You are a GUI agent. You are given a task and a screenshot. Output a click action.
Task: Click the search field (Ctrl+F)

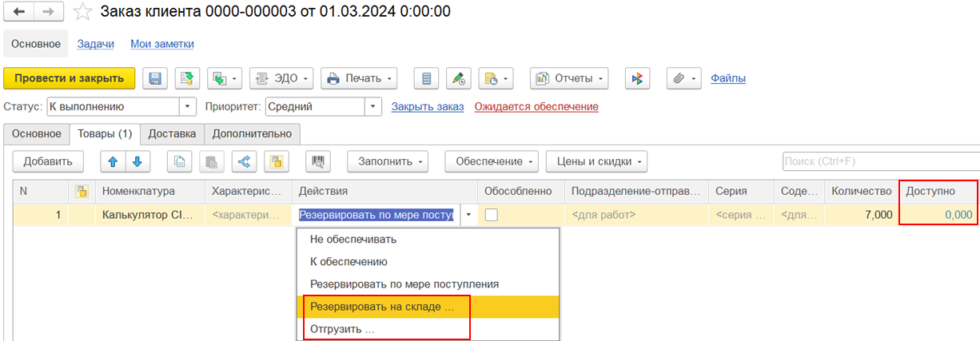pos(879,161)
